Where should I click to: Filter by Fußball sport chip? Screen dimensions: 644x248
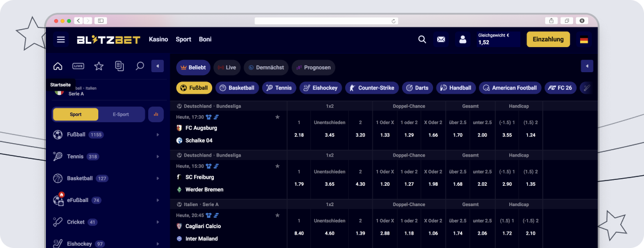[194, 87]
